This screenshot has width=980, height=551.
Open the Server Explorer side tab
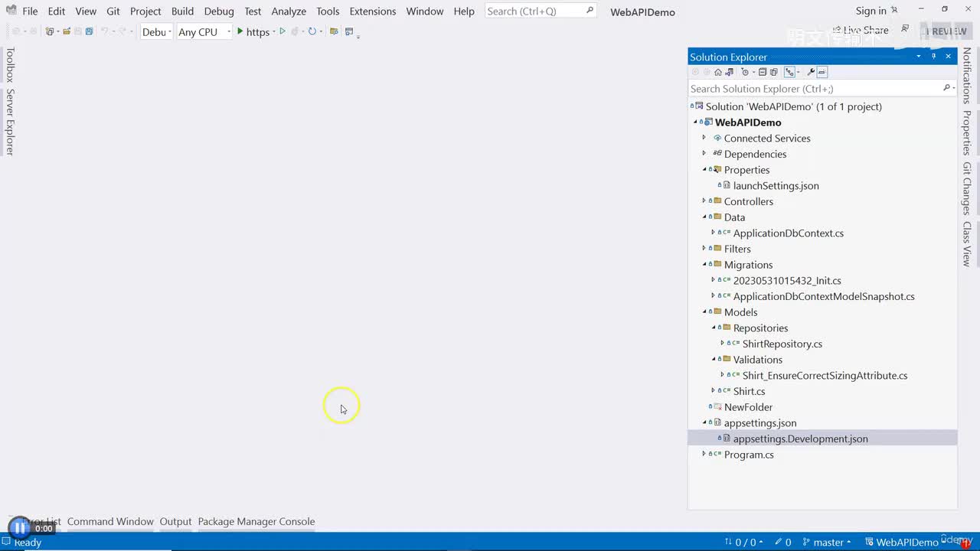pos(10,122)
